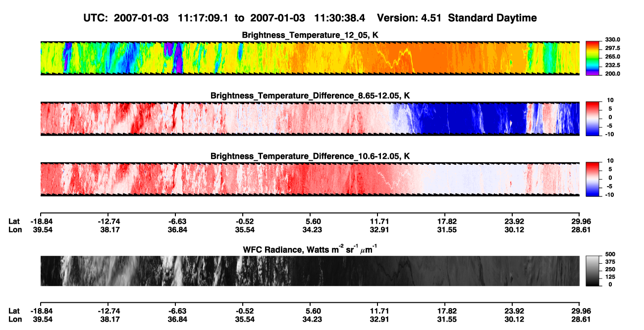
Task: Click the 5 label on 10.6-12.05 colorbar
Action: click(x=611, y=169)
